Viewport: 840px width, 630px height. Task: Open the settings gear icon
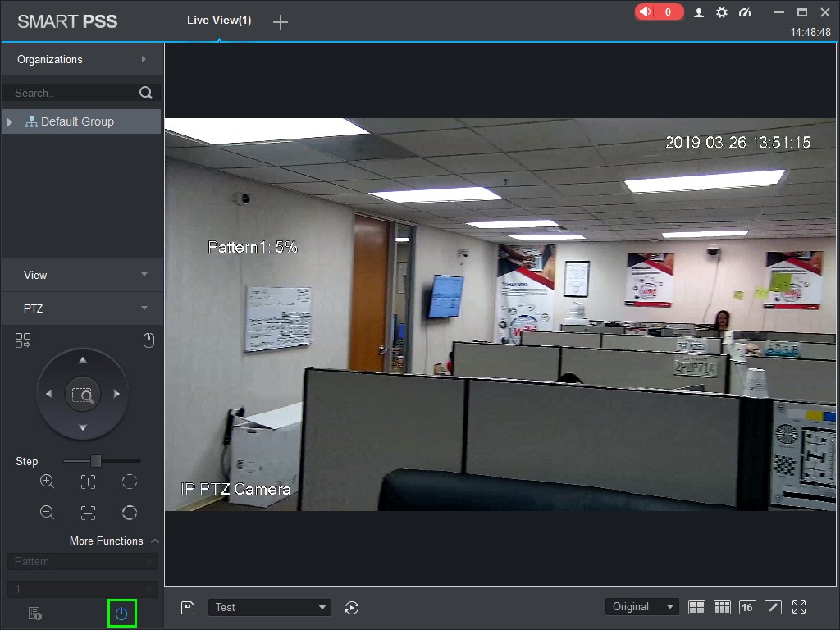click(722, 12)
